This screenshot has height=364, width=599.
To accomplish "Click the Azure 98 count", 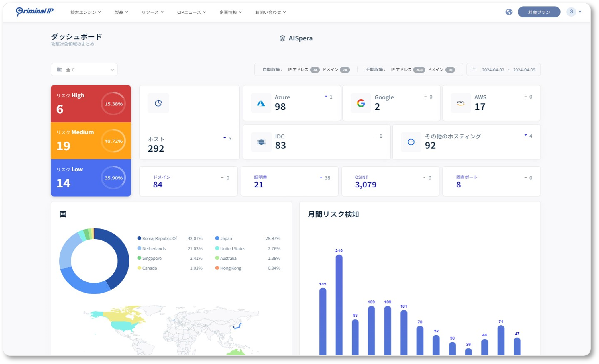I will pos(280,107).
